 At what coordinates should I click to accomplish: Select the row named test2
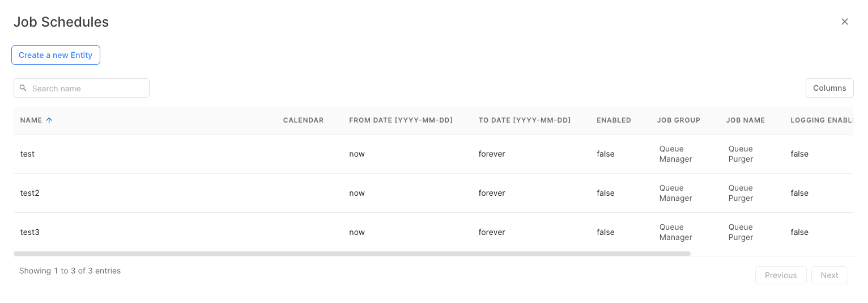pyautogui.click(x=29, y=193)
